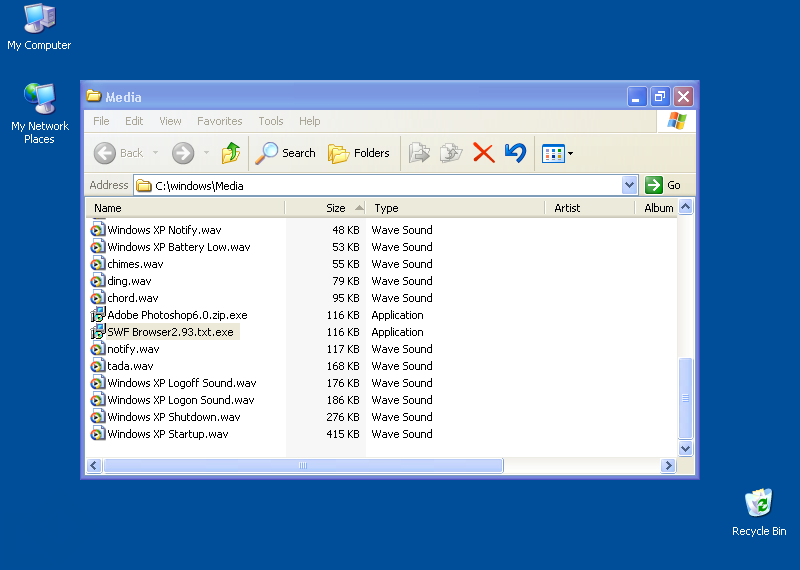Open the Back history dropdown arrow

tap(156, 153)
